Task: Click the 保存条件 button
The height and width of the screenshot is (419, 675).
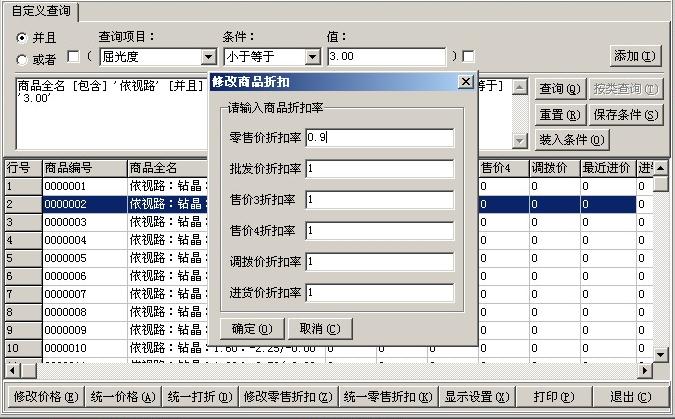Action: pyautogui.click(x=627, y=114)
